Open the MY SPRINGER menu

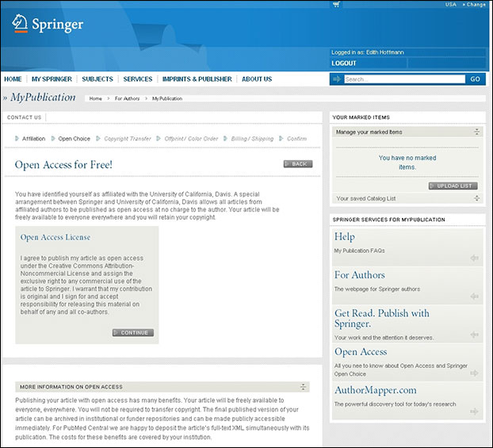coord(52,79)
